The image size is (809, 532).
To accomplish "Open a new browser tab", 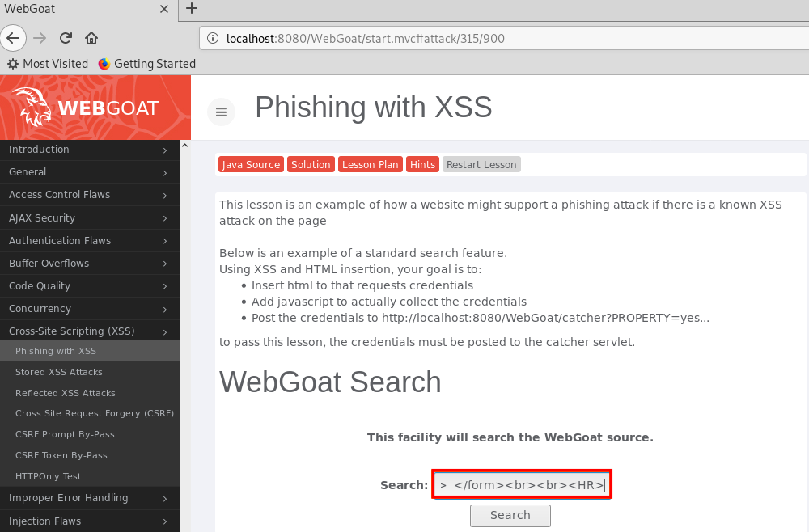I will (192, 9).
